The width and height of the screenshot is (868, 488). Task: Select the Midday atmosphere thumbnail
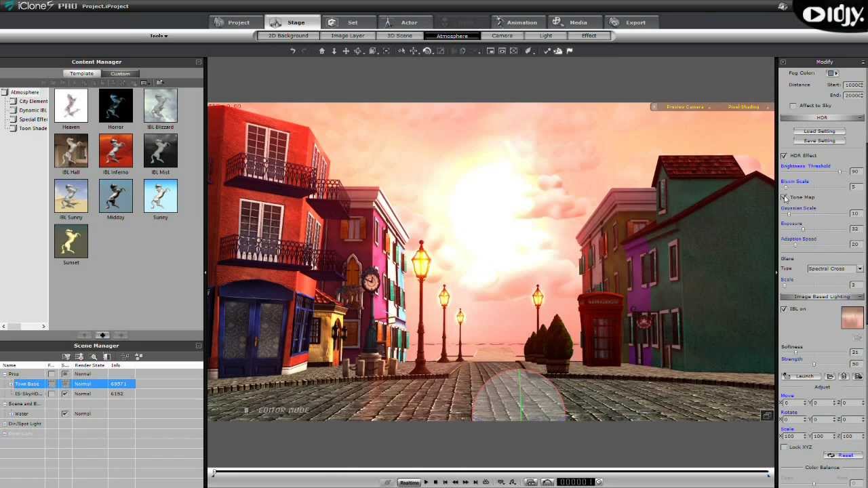116,196
